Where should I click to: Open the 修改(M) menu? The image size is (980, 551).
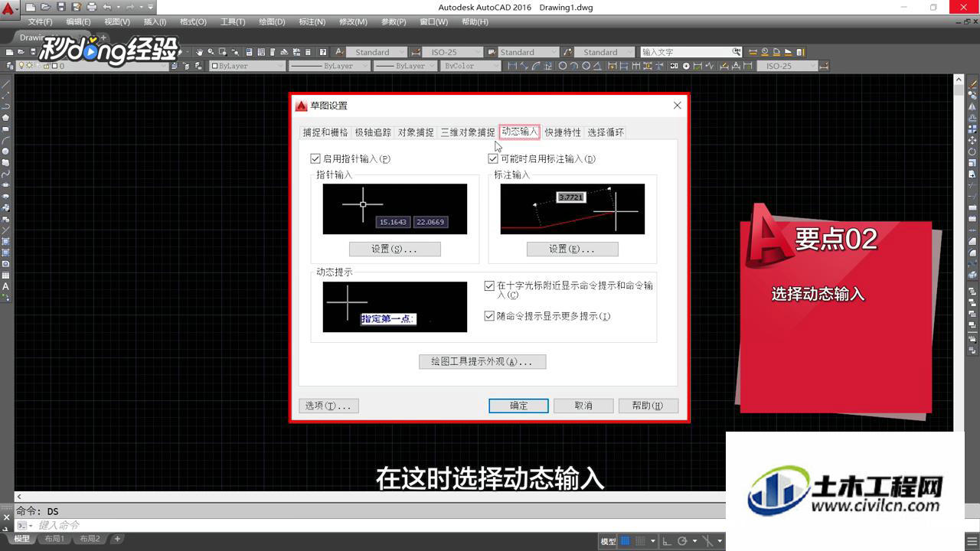[x=352, y=21]
